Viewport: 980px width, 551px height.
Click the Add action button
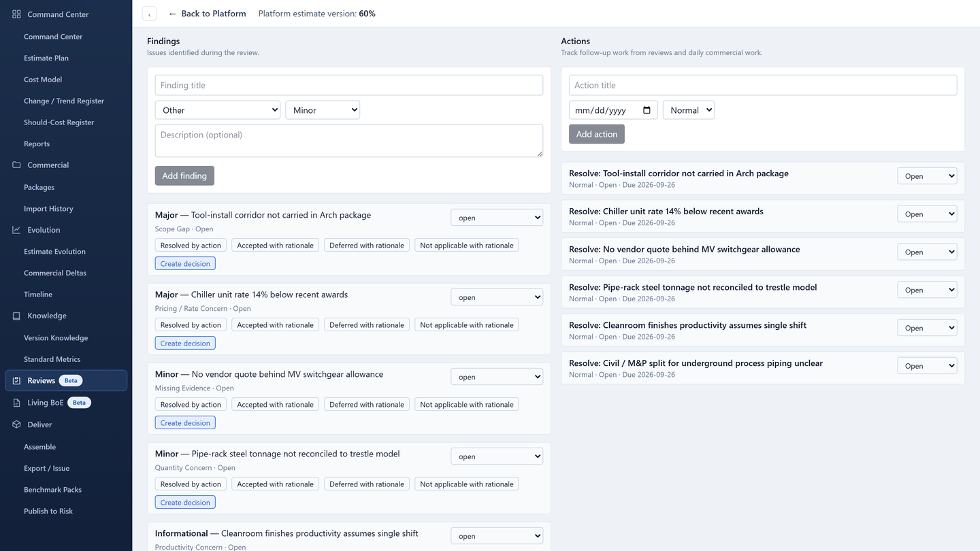click(597, 134)
